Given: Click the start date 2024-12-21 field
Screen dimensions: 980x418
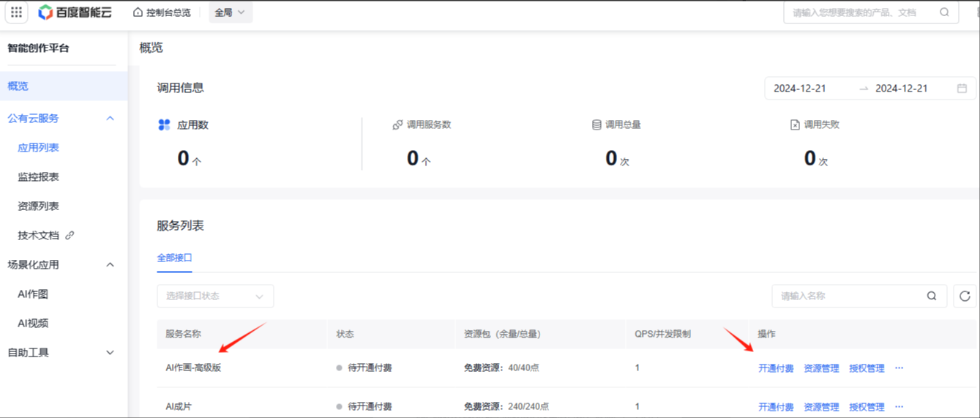Looking at the screenshot, I should pos(800,89).
